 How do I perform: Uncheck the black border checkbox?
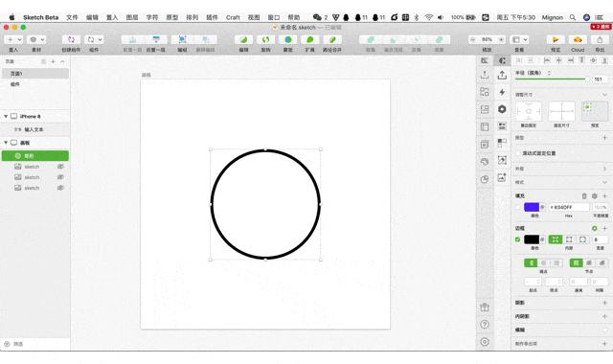[x=518, y=239]
